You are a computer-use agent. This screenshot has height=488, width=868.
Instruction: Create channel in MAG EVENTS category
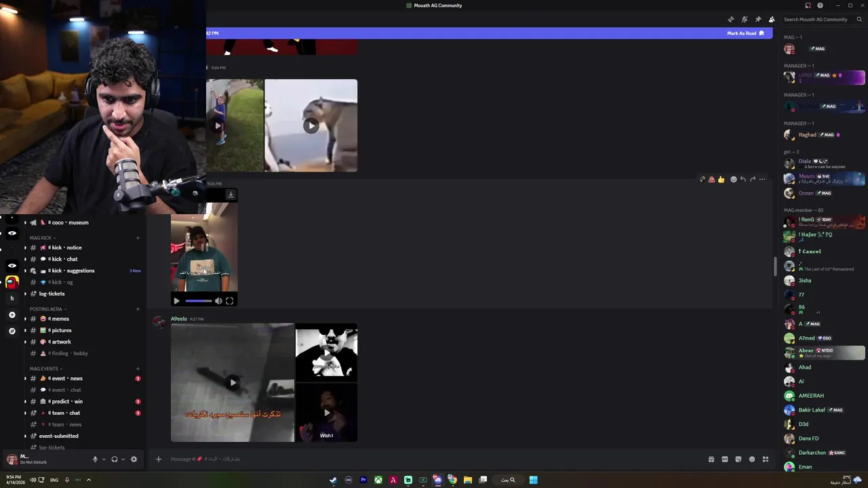[x=138, y=369]
